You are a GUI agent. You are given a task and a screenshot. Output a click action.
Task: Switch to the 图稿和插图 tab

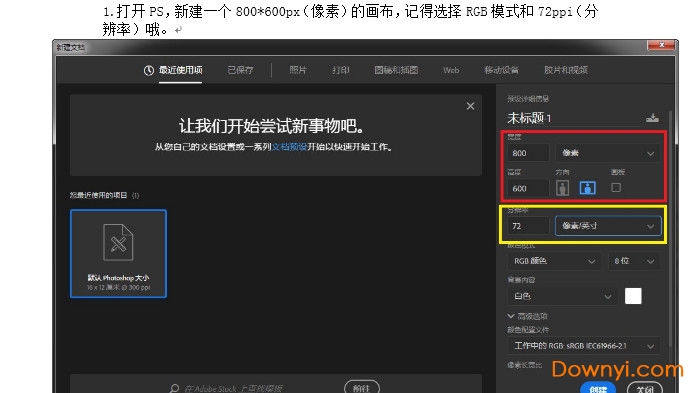(x=396, y=70)
